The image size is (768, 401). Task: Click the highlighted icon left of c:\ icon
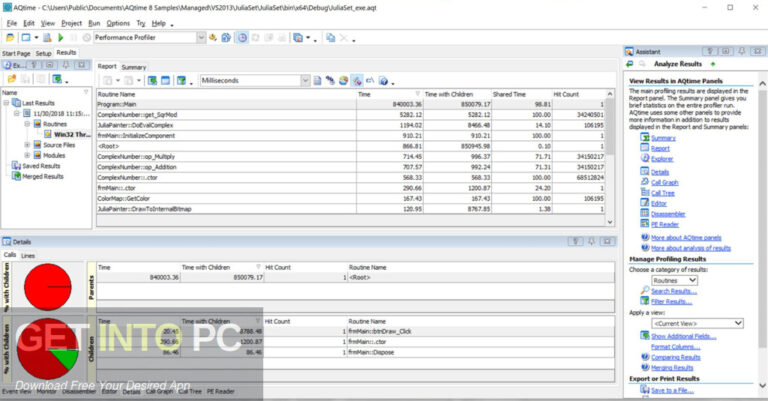[x=357, y=80]
